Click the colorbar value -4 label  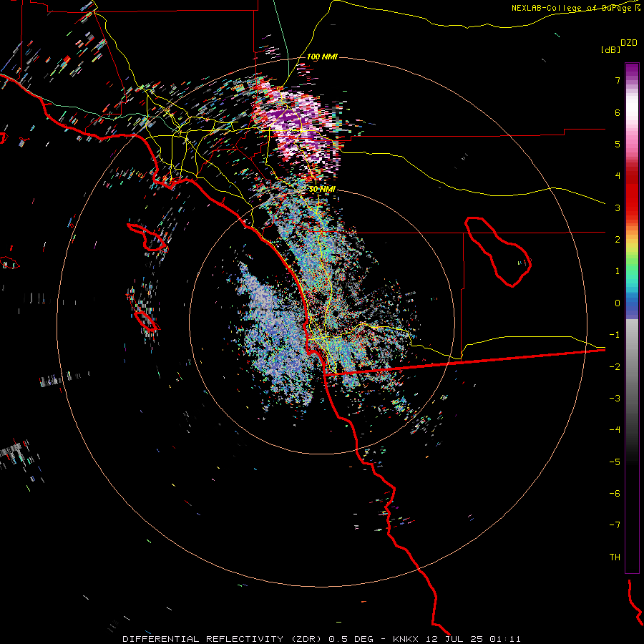pos(615,430)
